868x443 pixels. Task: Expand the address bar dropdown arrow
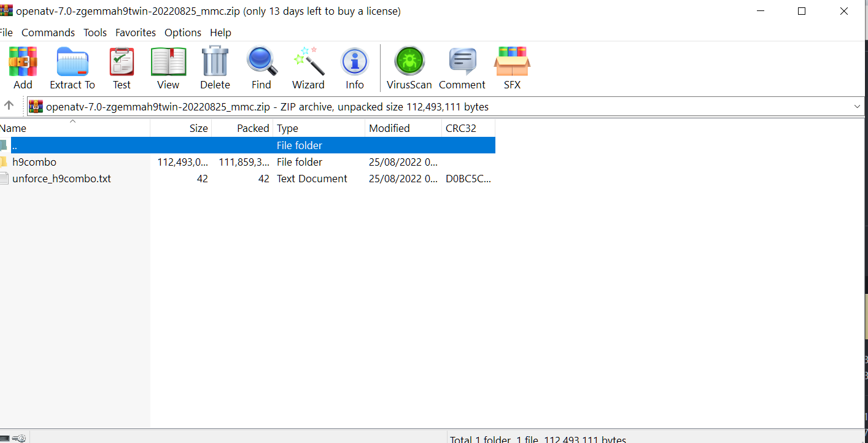(x=857, y=107)
